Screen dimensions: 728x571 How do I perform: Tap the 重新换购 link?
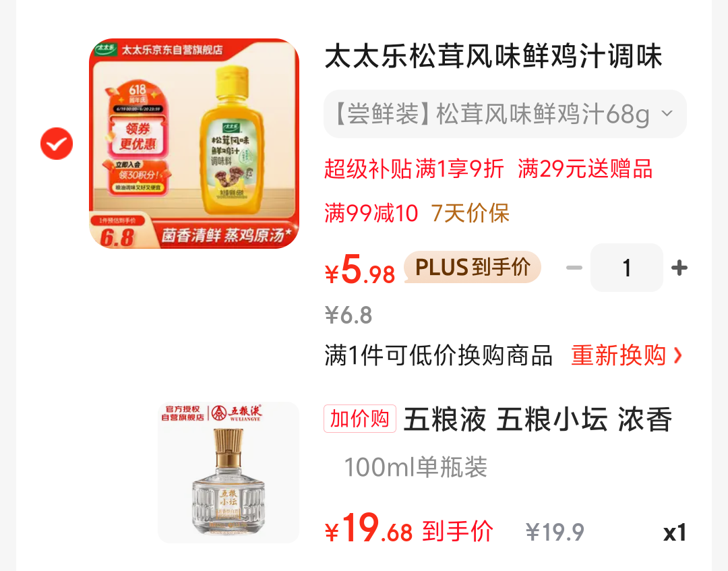pos(618,355)
